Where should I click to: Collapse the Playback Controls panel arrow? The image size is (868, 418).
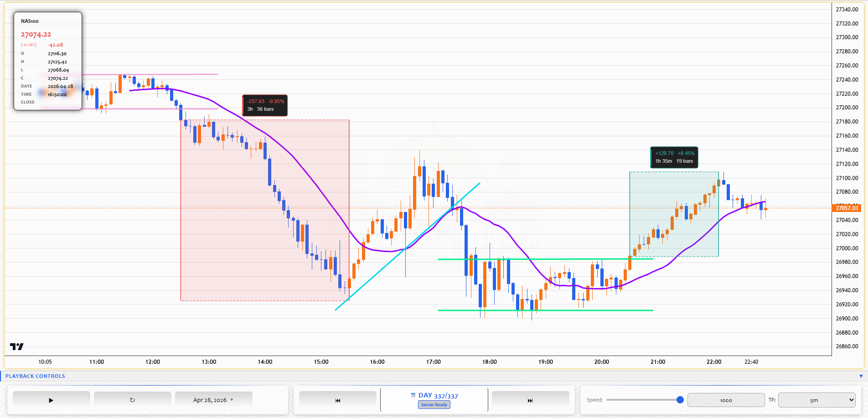(861, 376)
